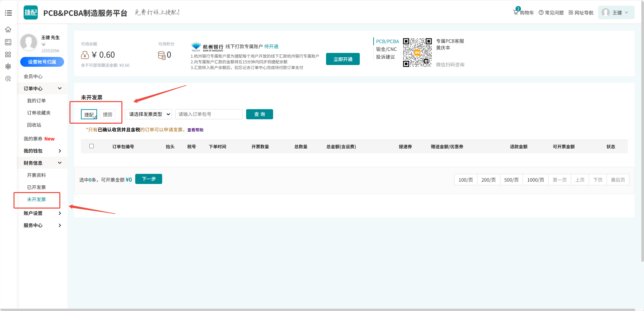This screenshot has height=311, width=644.
Task: Switch to the 捷圆 company toggle
Action: (108, 115)
